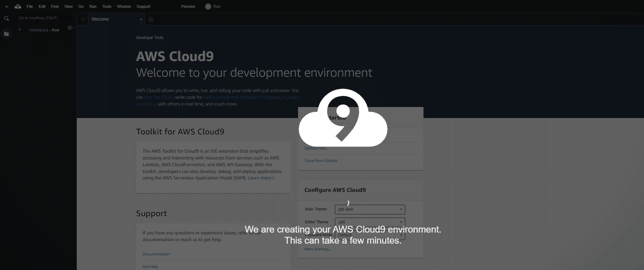Click the More Settings link

[x=318, y=249]
